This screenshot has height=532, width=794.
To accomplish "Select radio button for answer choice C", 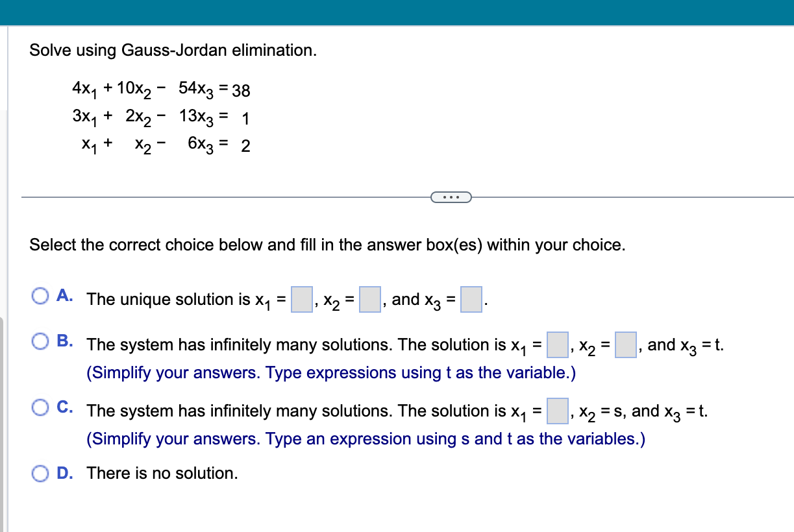I will pyautogui.click(x=40, y=407).
